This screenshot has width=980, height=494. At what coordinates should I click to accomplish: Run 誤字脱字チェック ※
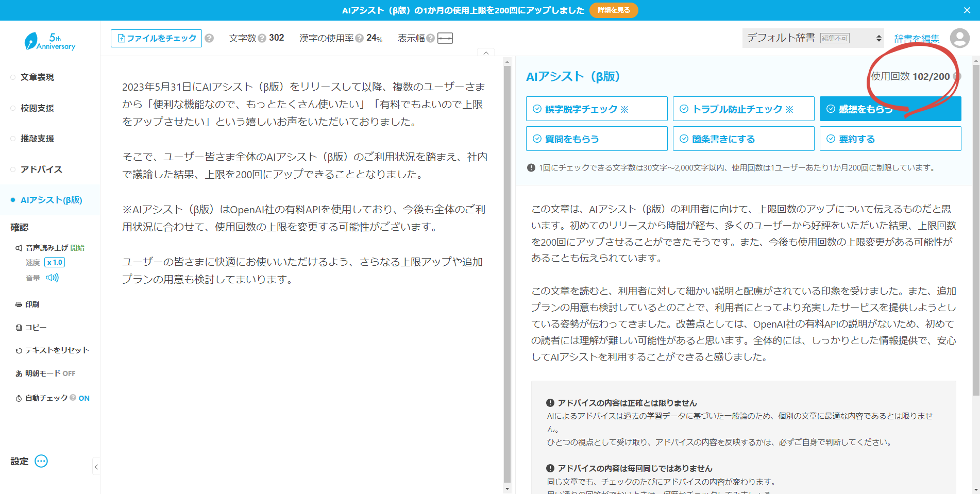click(597, 109)
